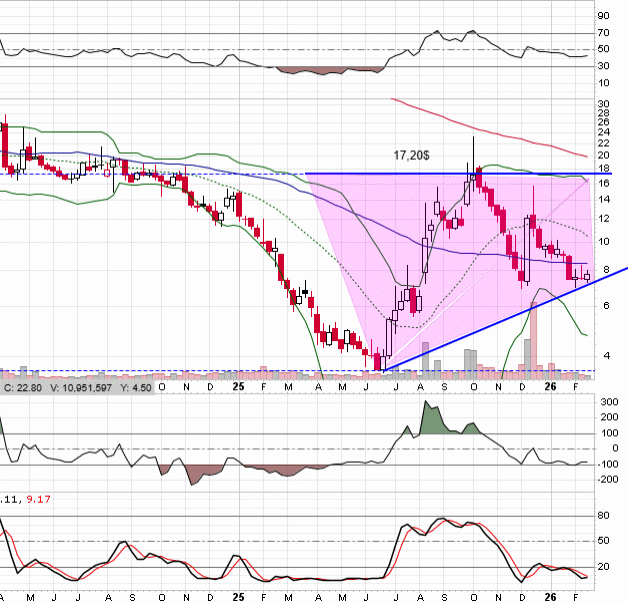
Task: Select the brown shaded CCI dip below -100
Action: tap(190, 473)
